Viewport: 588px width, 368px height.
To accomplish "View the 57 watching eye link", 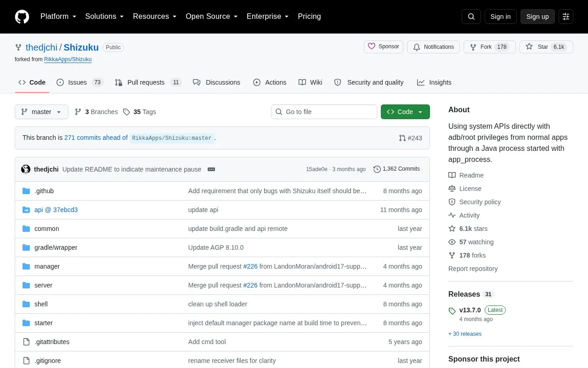I will (x=471, y=242).
